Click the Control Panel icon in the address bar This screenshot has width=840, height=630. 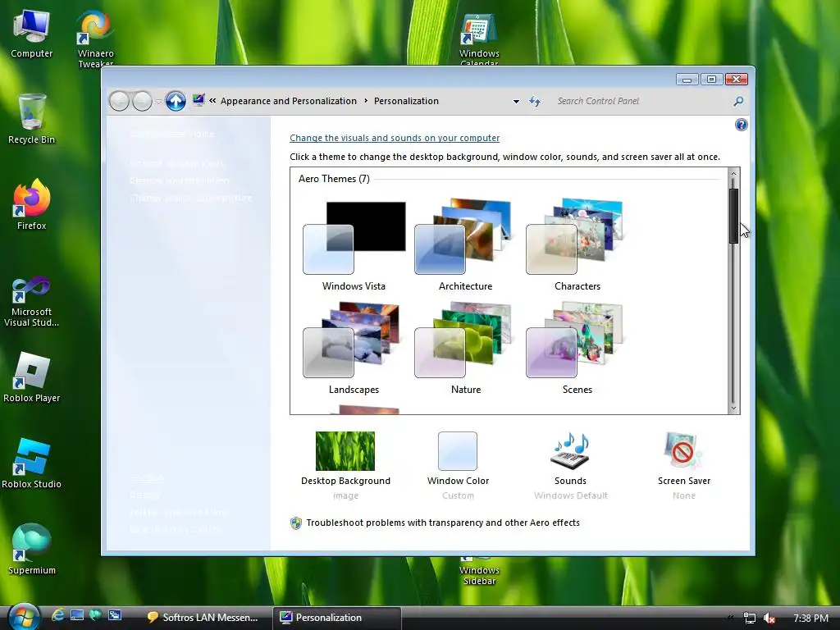pyautogui.click(x=199, y=100)
